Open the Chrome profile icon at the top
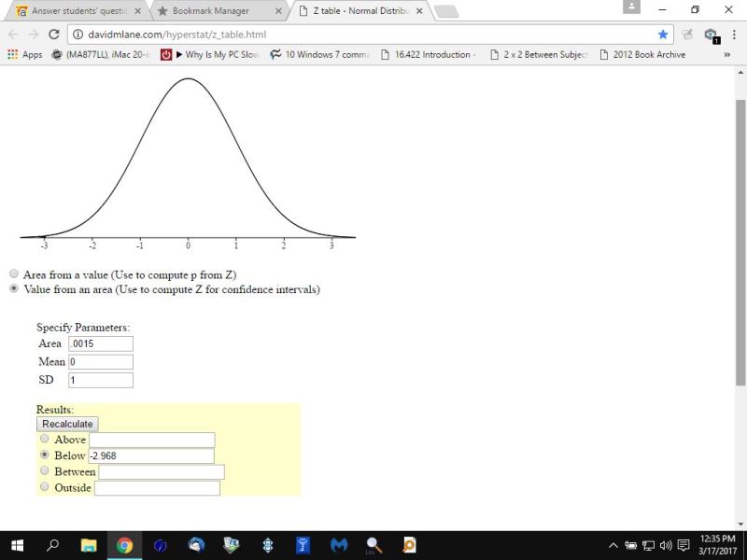 [x=632, y=7]
